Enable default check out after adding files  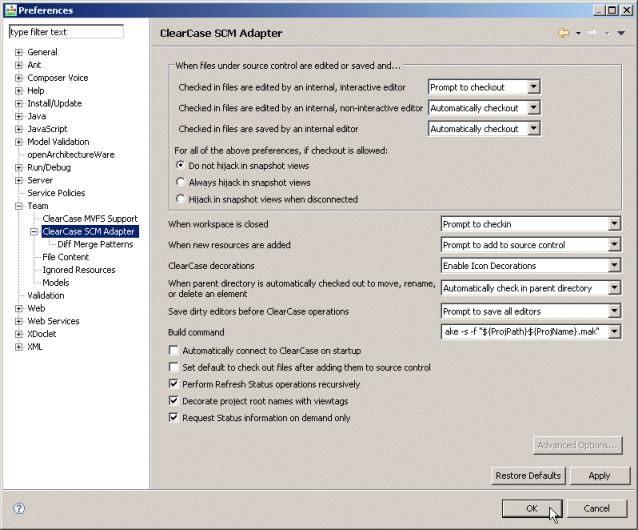tap(174, 367)
